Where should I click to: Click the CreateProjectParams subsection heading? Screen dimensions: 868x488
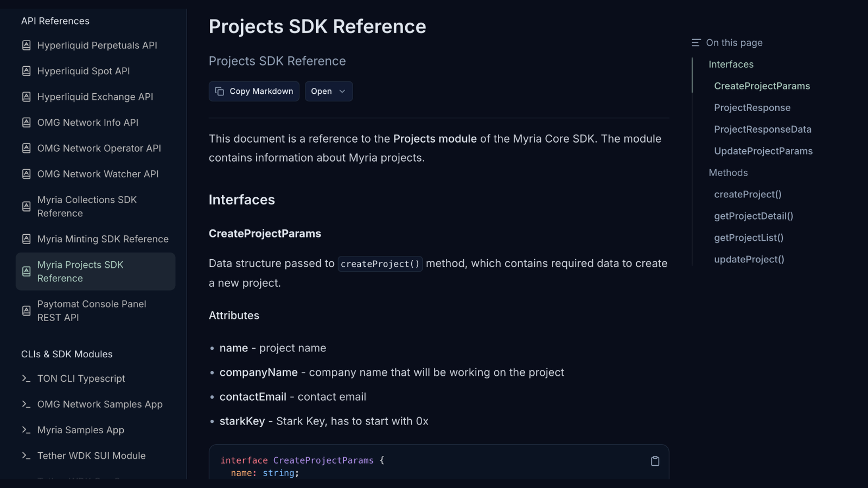[265, 234]
